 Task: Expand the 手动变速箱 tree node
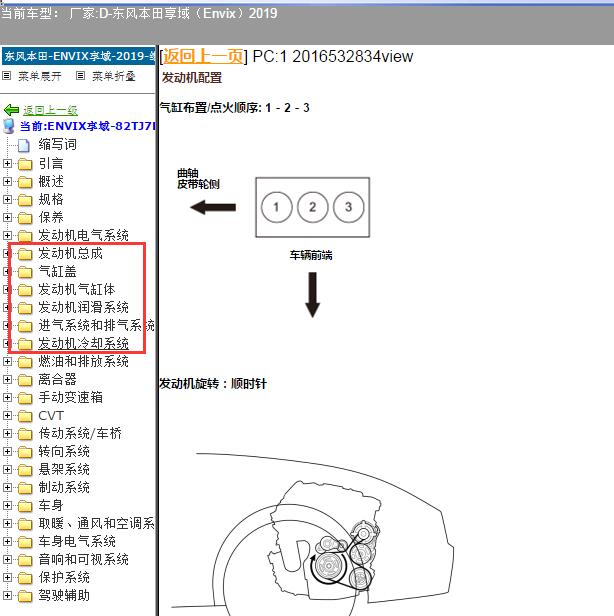(x=7, y=398)
